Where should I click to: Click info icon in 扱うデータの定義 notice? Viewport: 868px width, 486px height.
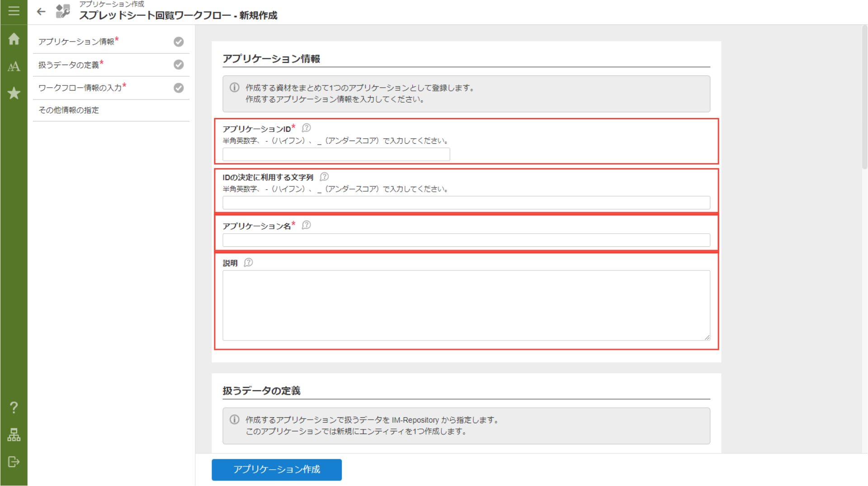click(x=234, y=420)
